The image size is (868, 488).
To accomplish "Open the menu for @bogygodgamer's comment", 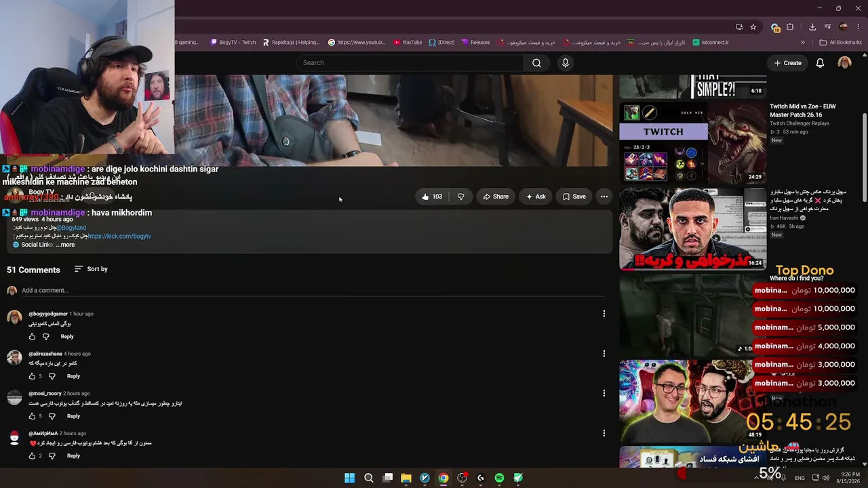I will pos(604,314).
